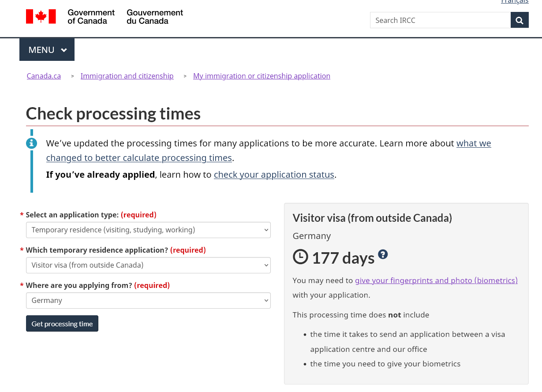Viewport: 542px width, 392px height.
Task: Open My immigration or citizenship application link
Action: pos(262,76)
